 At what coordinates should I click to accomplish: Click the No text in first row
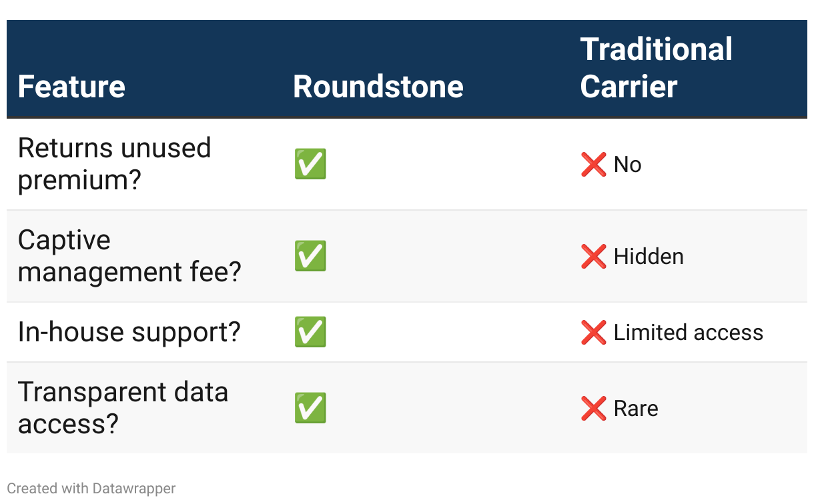pos(627,164)
